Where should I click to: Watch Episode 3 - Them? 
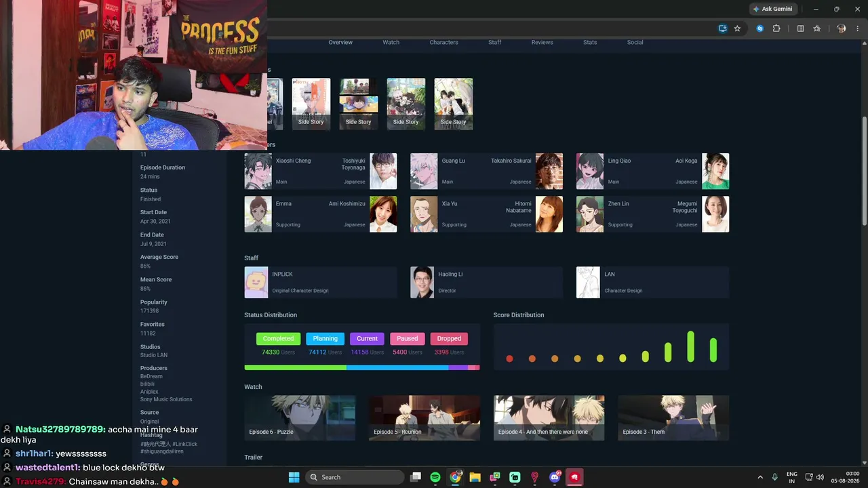point(673,418)
